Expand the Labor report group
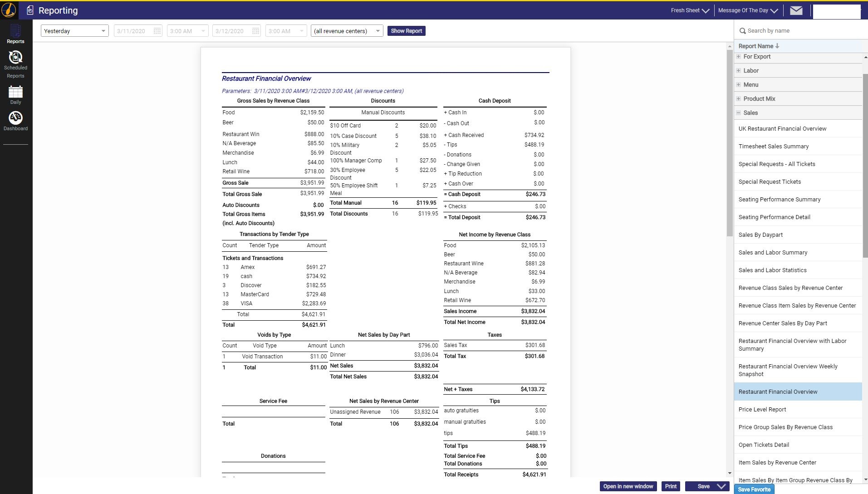 [x=738, y=71]
